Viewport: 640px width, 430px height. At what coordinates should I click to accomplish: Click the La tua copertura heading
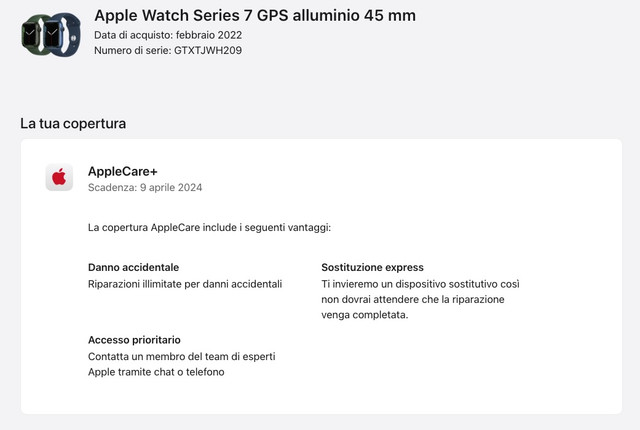click(x=73, y=123)
